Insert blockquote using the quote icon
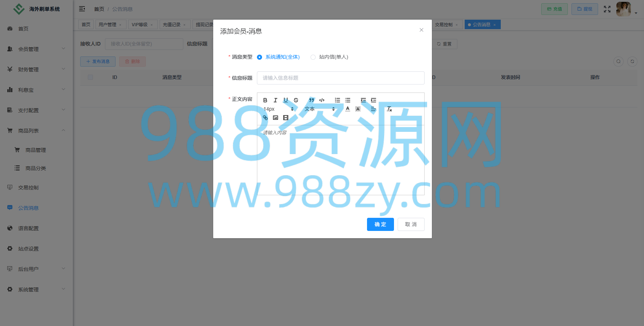 pyautogui.click(x=312, y=100)
